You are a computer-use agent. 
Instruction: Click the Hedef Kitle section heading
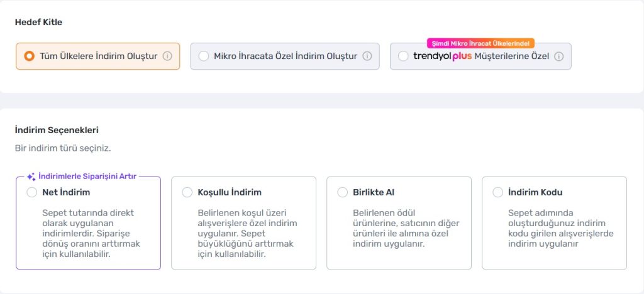(38, 23)
